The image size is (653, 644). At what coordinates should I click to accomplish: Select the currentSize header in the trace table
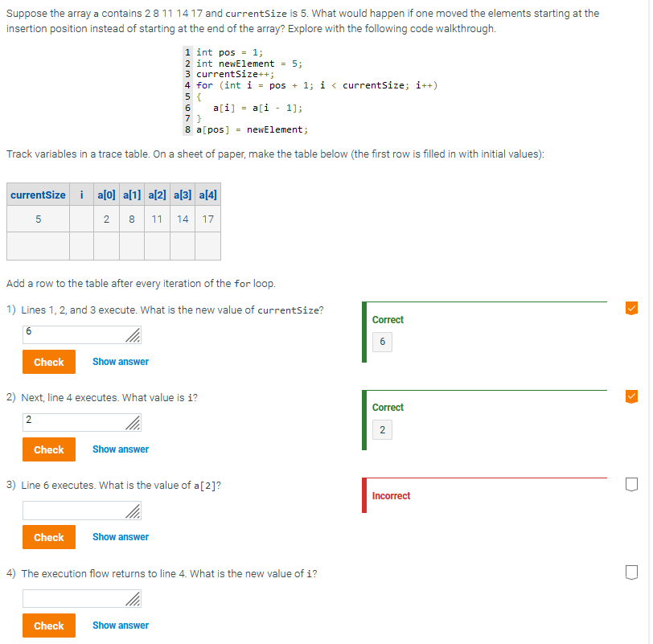click(37, 194)
